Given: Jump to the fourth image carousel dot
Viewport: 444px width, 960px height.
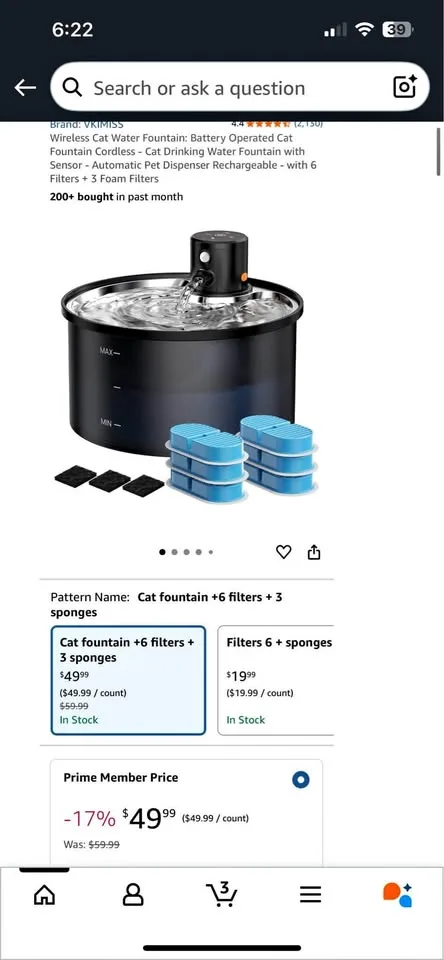Looking at the screenshot, I should [x=198, y=552].
